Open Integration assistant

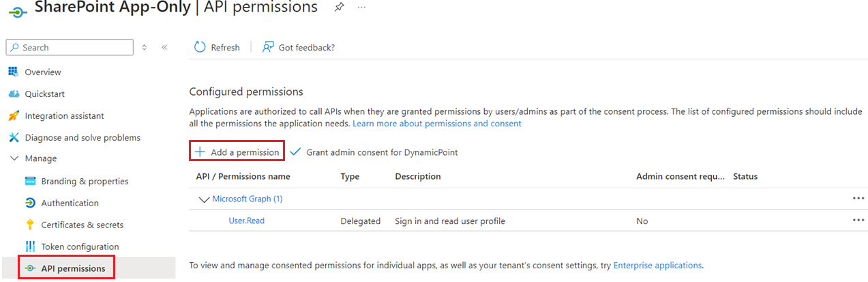click(64, 116)
